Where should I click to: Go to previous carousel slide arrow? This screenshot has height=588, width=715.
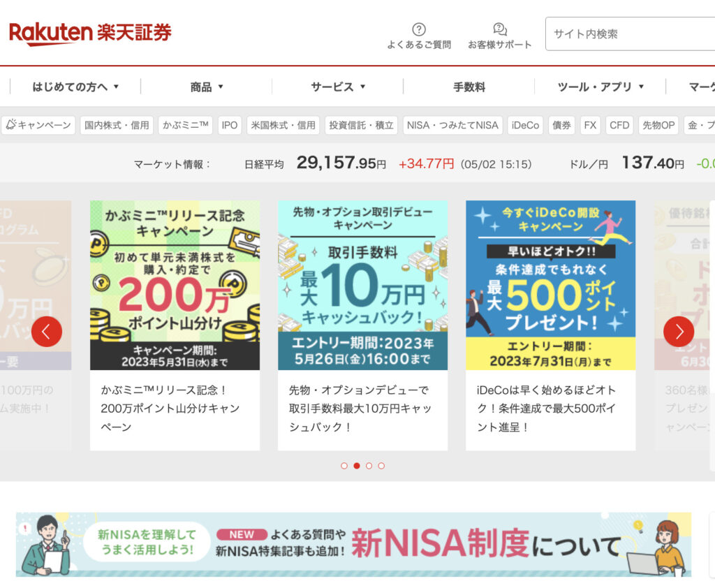coord(47,332)
